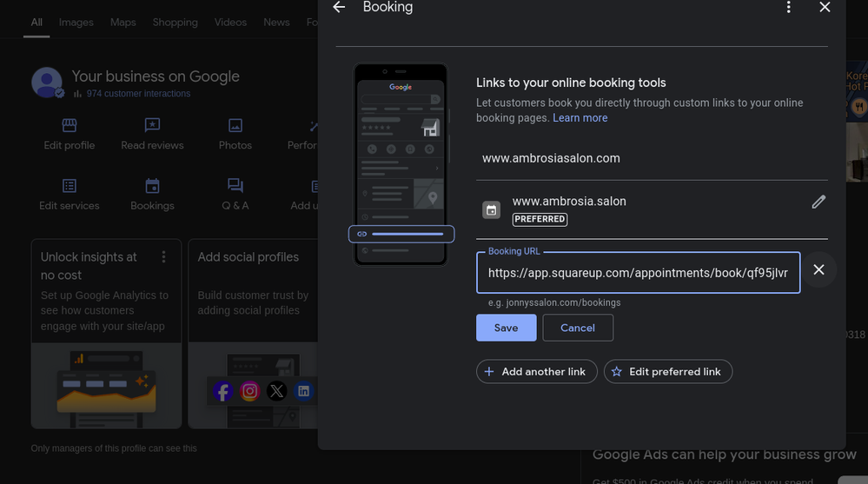Image resolution: width=868 pixels, height=484 pixels.
Task: Click the back arrow in Booking dialog
Action: 339,7
